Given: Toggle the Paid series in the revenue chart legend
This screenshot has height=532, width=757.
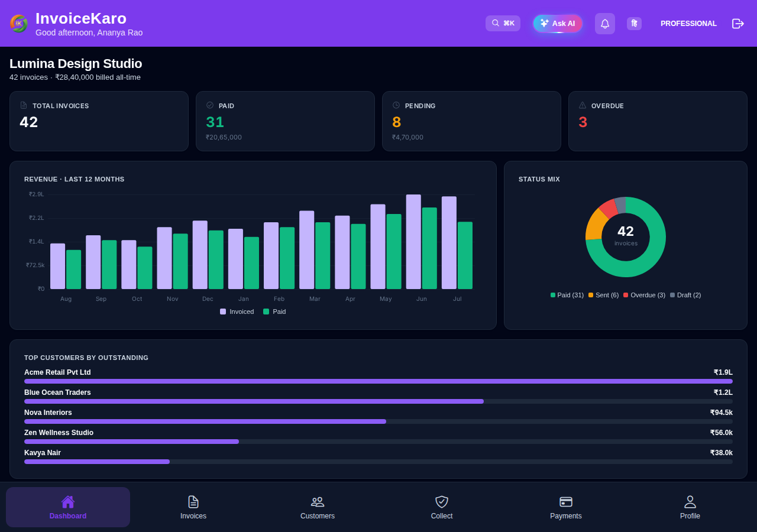Looking at the screenshot, I should pos(274,312).
